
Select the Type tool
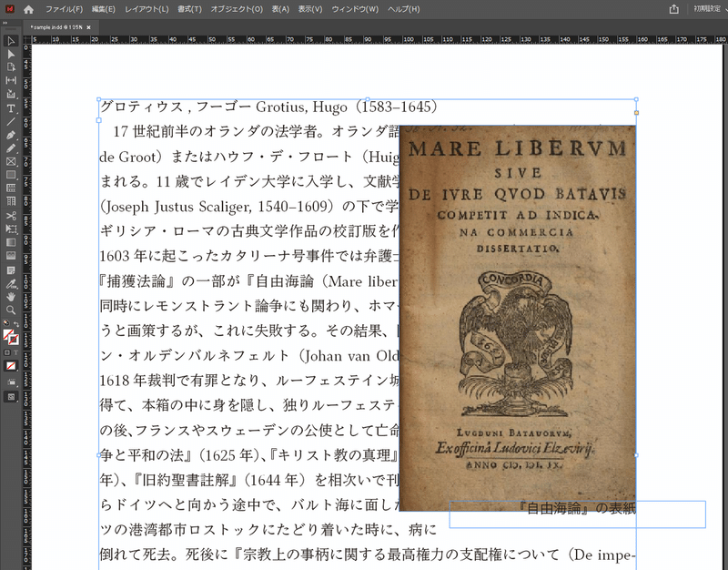pos(11,108)
